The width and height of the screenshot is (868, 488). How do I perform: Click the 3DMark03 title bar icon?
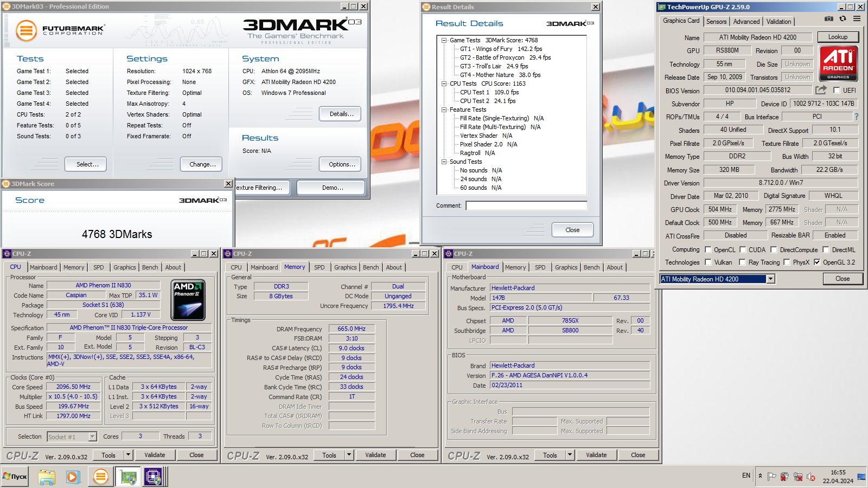coord(7,7)
